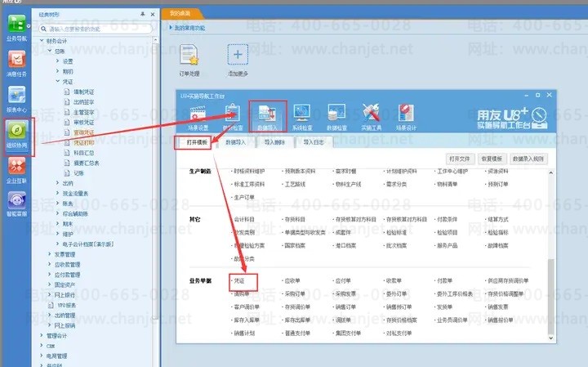This screenshot has height=367, width=588.
Task: Click the 添加更多 plus icon
Action: point(238,55)
